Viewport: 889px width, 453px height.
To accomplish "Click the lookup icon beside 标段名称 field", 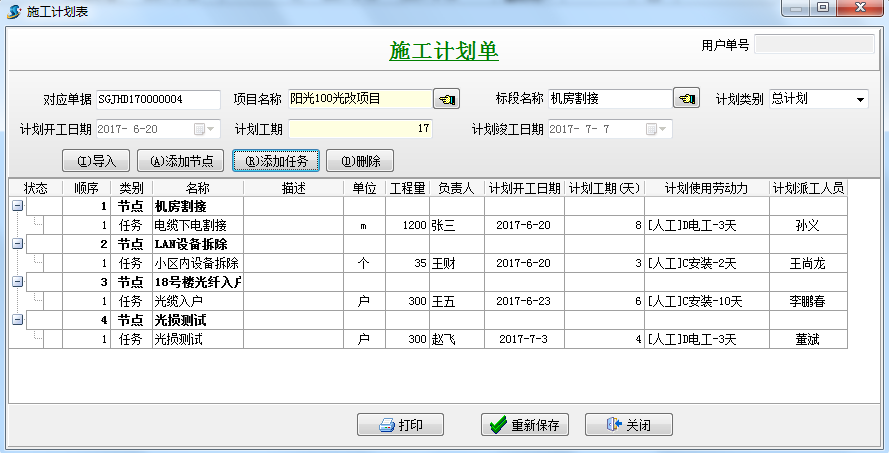I will click(686, 99).
